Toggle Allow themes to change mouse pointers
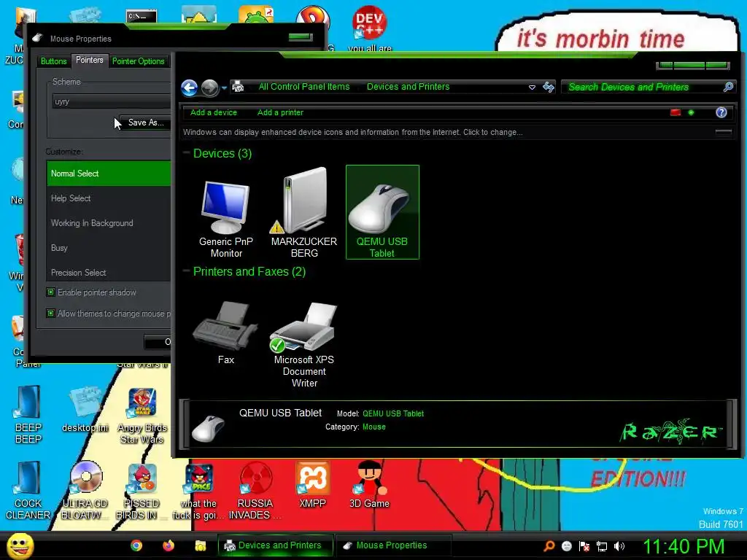The height and width of the screenshot is (560, 747). [50, 313]
